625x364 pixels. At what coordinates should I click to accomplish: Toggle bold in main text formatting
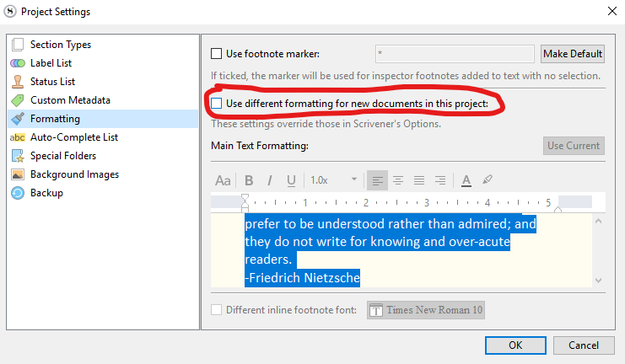[x=249, y=179]
